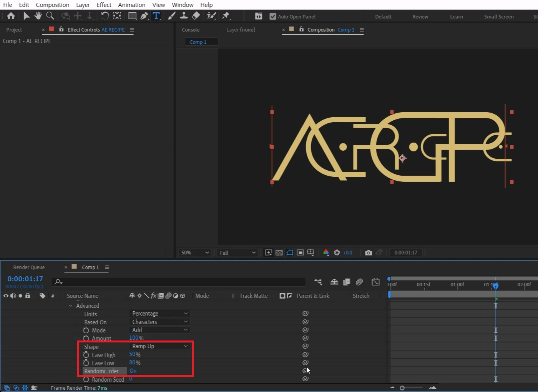Open Effect Controls panel menu
Screen dimensions: 538x392
pyautogui.click(x=132, y=30)
